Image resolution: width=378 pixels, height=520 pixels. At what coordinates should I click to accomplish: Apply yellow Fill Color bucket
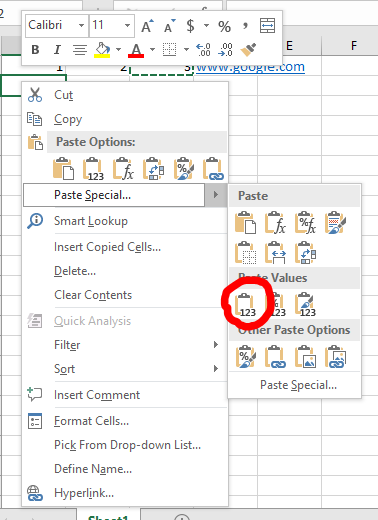tap(102, 50)
